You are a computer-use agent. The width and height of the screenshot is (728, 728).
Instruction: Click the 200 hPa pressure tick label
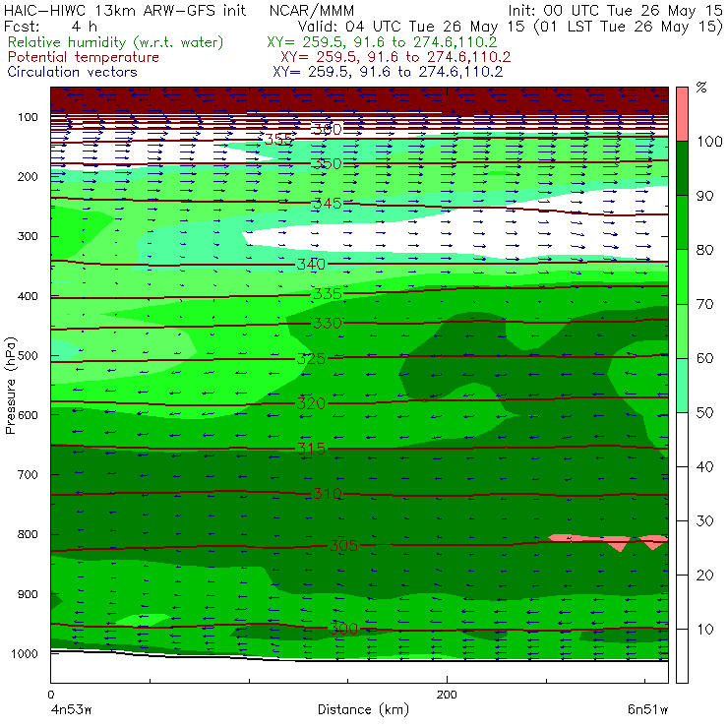(28, 176)
